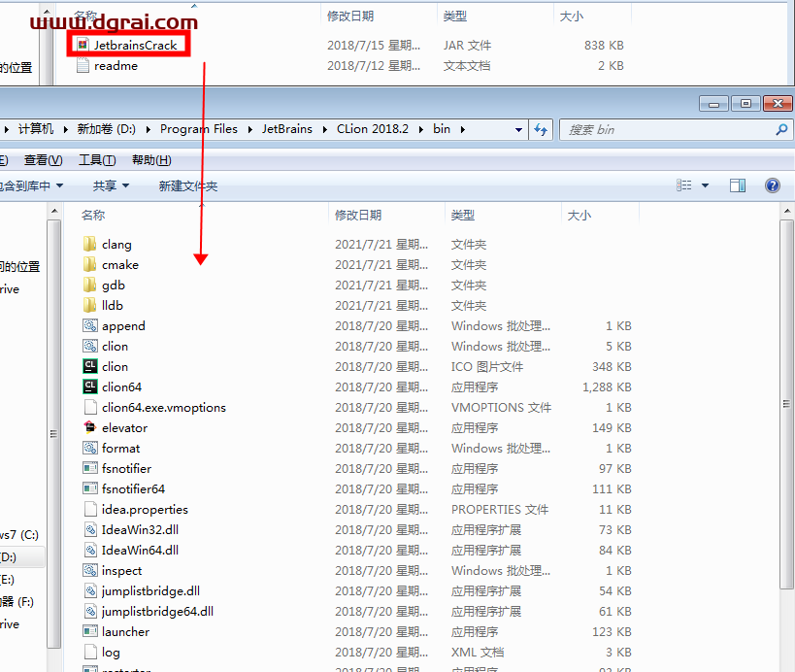Click the search magnifier icon
Screen dimensions: 795x672
click(781, 130)
